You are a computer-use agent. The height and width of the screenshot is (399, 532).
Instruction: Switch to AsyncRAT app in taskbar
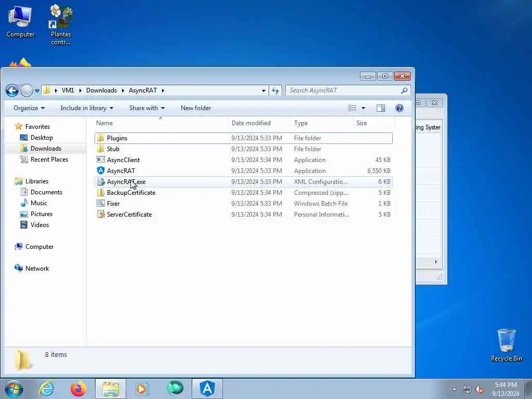point(207,389)
